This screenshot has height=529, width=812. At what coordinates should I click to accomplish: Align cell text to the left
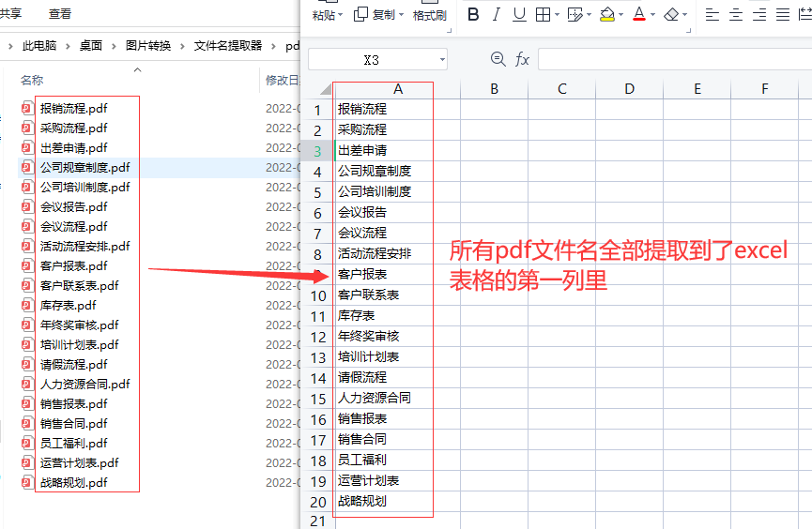712,14
